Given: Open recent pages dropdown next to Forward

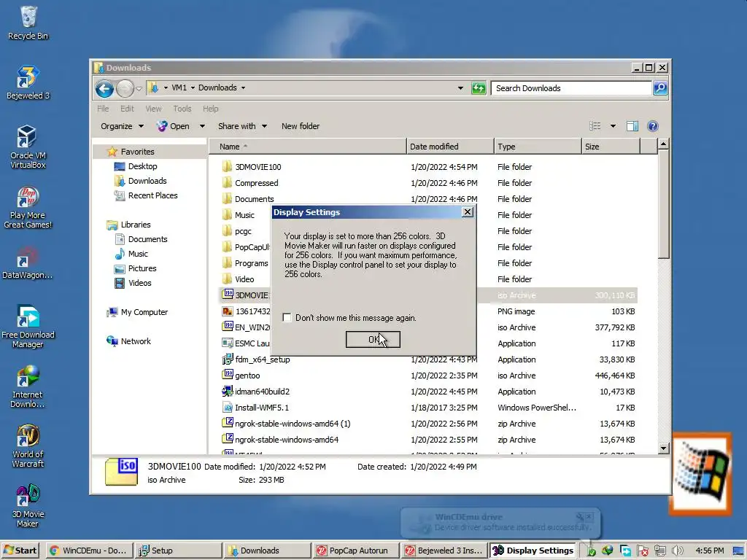Looking at the screenshot, I should coord(139,88).
